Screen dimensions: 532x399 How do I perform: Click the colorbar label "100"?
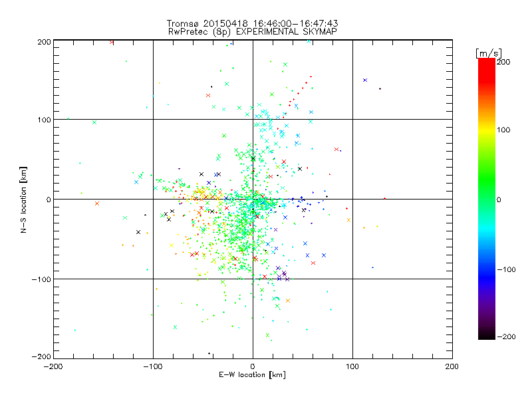tap(503, 130)
